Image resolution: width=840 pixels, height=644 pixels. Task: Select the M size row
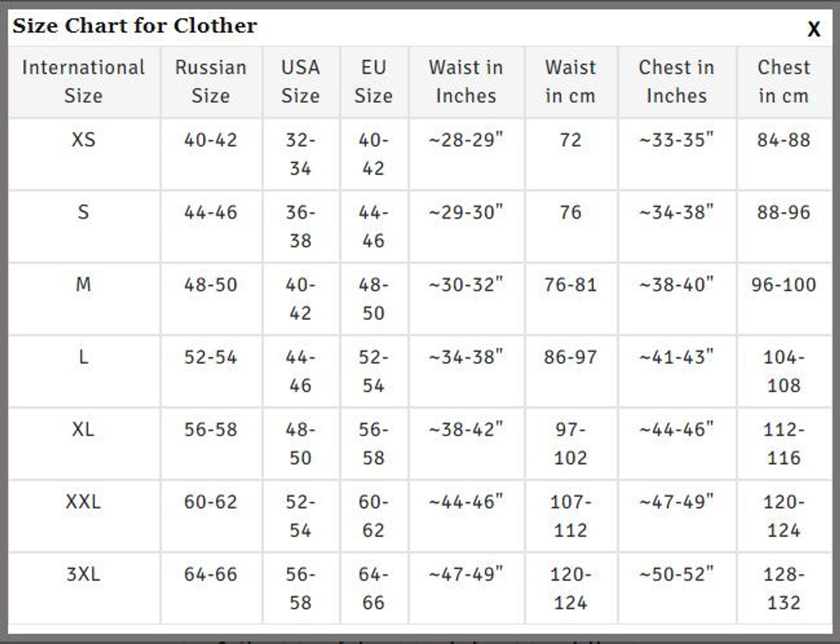(x=83, y=284)
